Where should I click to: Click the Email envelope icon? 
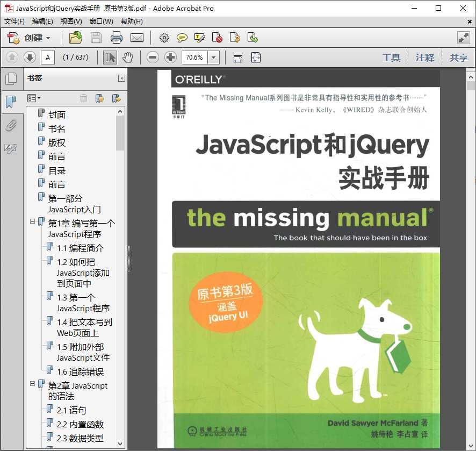(137, 38)
